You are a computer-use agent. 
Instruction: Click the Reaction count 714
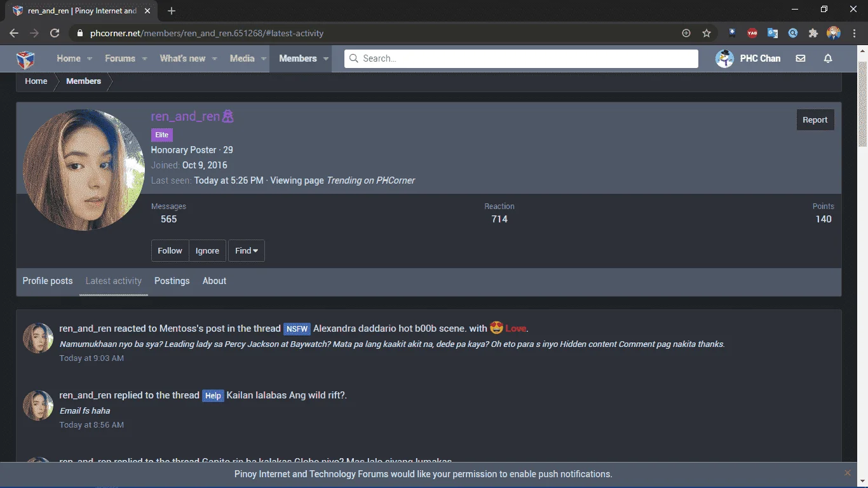499,219
